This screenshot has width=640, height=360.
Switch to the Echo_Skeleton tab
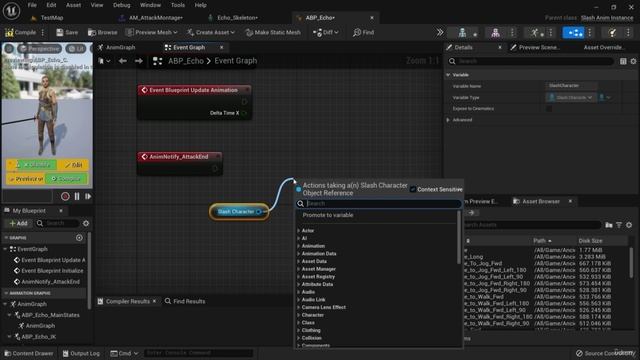pos(237,18)
